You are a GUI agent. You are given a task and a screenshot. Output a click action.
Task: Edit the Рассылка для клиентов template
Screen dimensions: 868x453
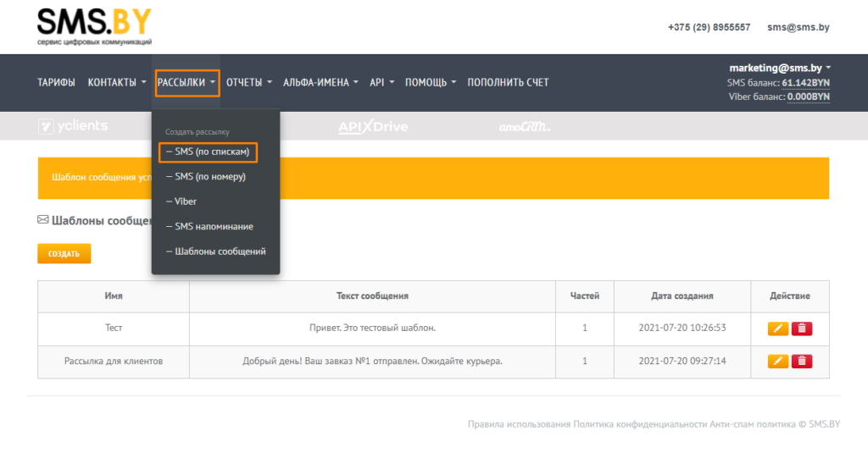[778, 362]
